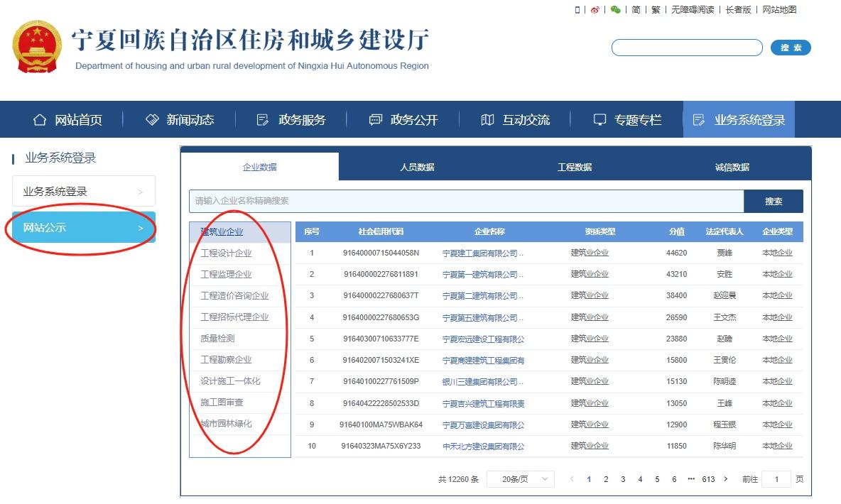Go to previous page using left arrow
Screen dimensions: 841x504
click(572, 478)
